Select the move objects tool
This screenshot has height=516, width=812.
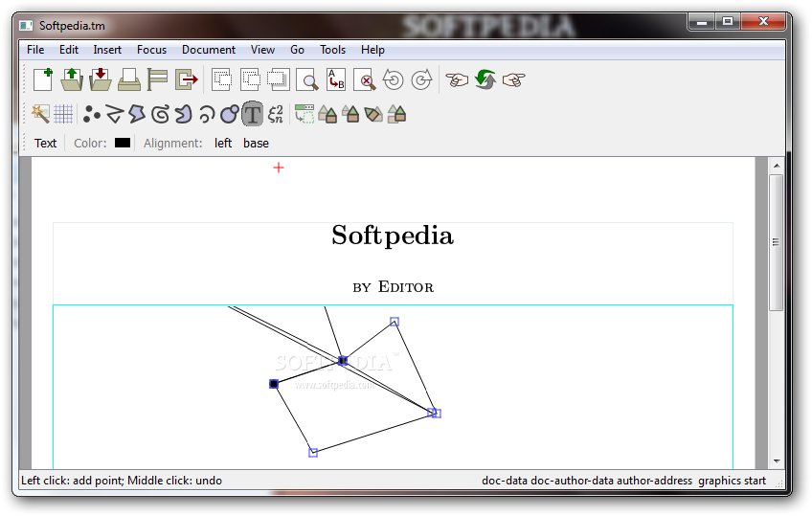pos(327,114)
